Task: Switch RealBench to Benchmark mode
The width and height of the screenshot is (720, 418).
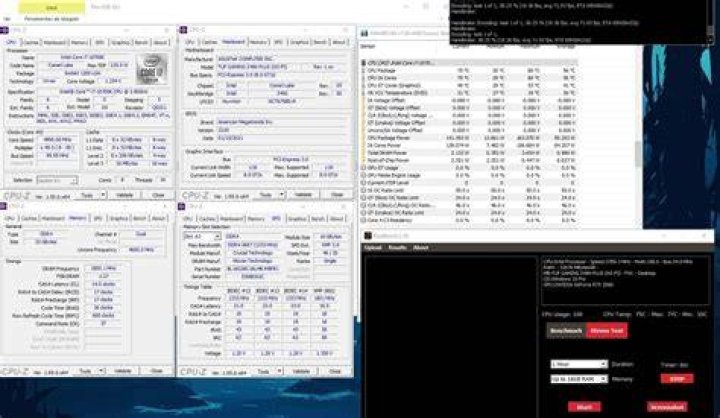Action: tap(566, 331)
